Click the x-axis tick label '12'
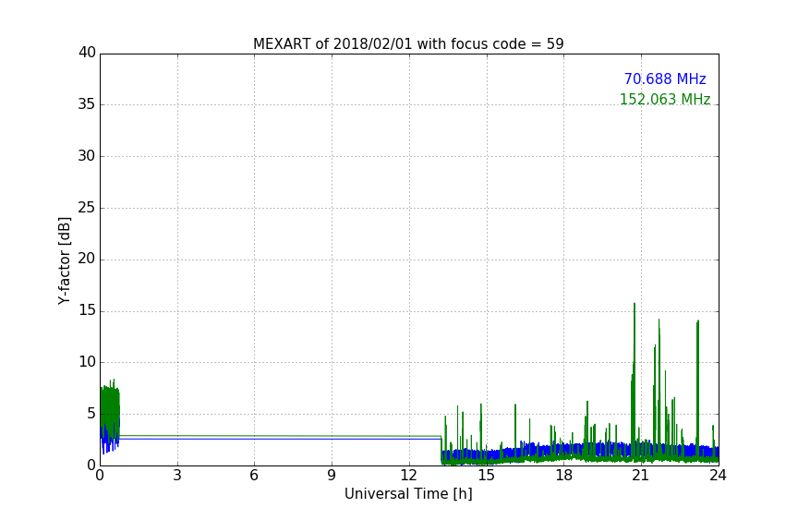 [x=408, y=476]
